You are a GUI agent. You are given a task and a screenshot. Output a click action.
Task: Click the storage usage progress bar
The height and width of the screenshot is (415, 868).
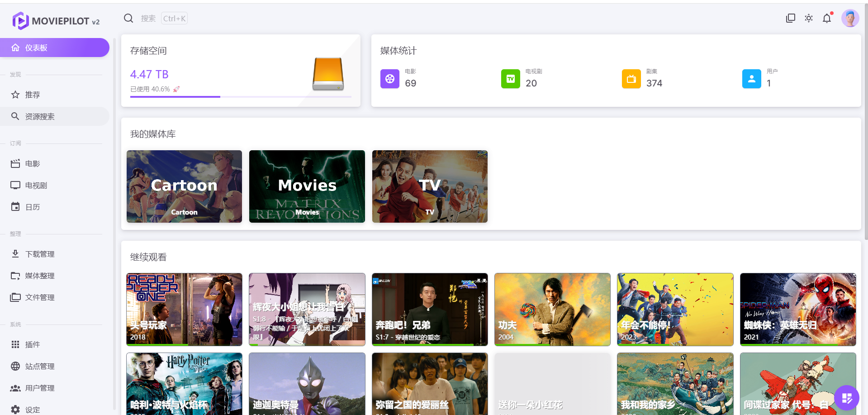pyautogui.click(x=241, y=97)
